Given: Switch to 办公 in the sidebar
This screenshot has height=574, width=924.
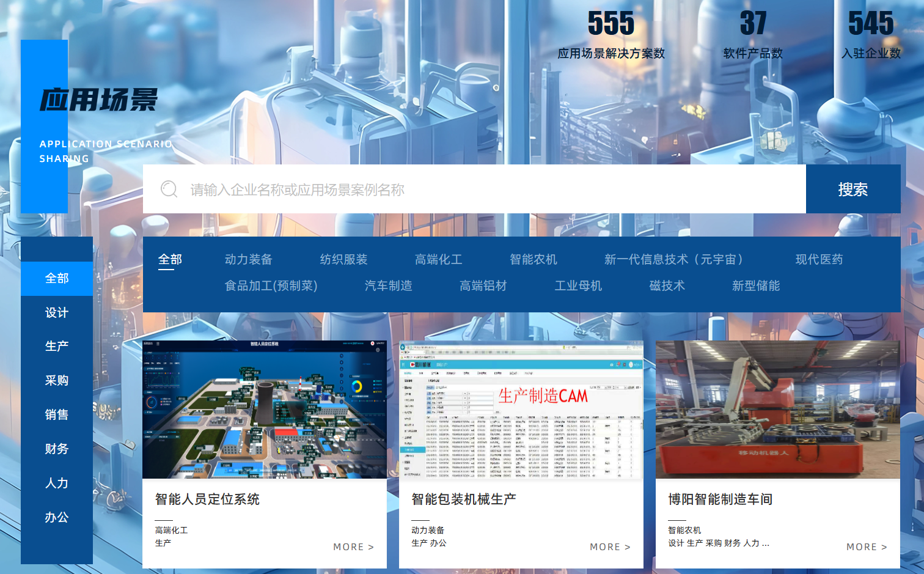Looking at the screenshot, I should click(57, 517).
